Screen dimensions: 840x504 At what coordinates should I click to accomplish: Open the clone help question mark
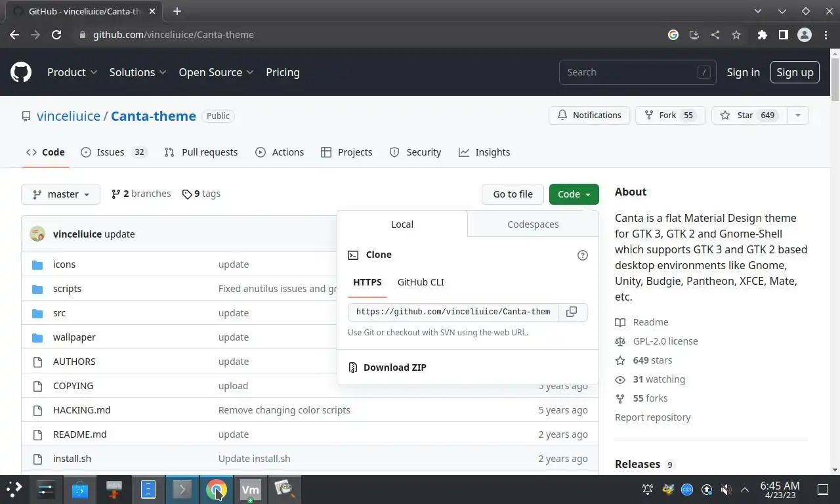[582, 255]
